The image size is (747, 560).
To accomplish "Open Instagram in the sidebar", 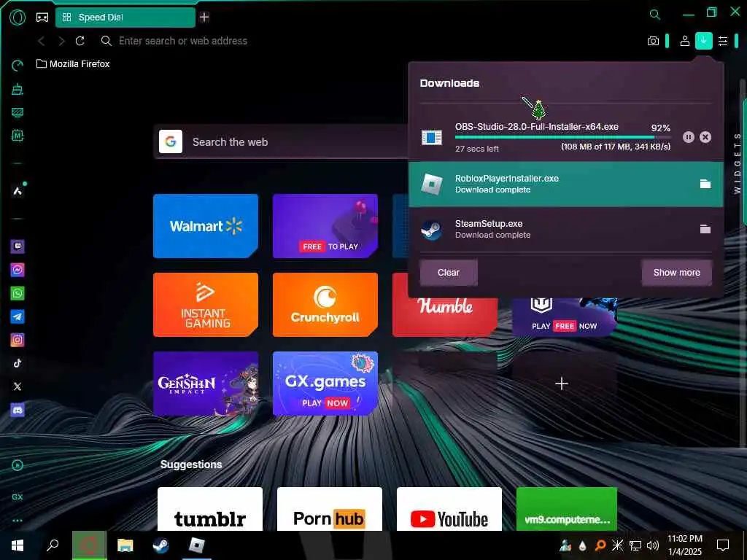I will point(18,340).
